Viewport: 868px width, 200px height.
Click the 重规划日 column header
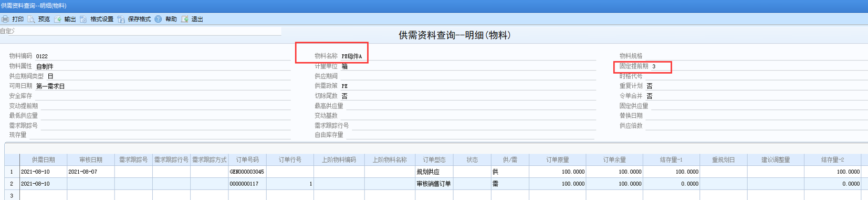pos(723,159)
